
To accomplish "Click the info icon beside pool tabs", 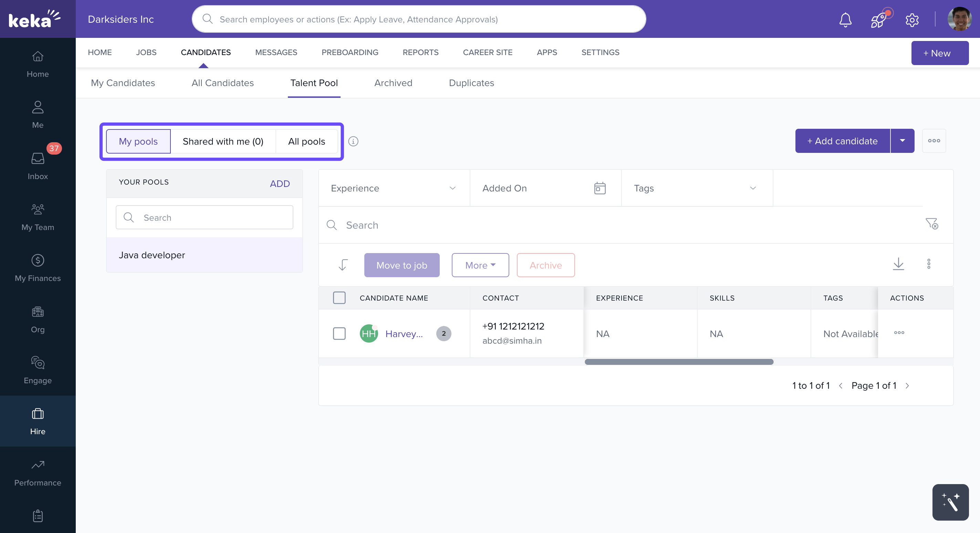I will [353, 142].
